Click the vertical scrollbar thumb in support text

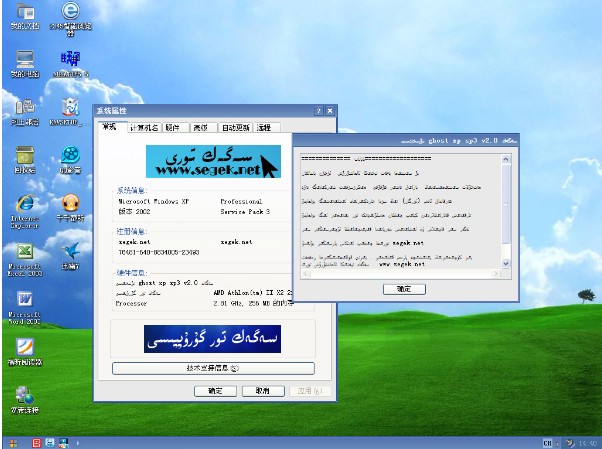pos(506,205)
